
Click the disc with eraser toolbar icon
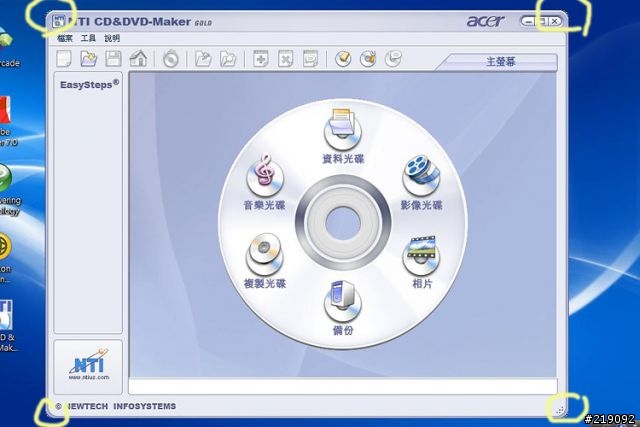(343, 59)
